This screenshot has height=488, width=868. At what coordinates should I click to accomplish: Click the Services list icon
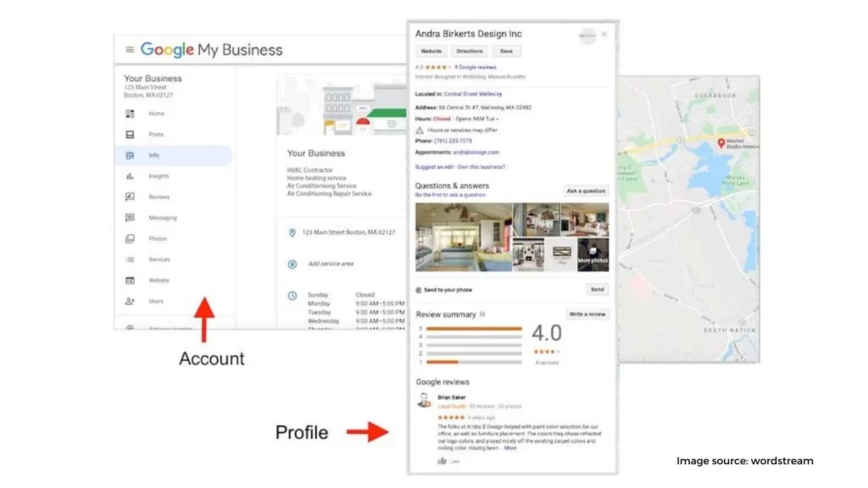(x=130, y=259)
